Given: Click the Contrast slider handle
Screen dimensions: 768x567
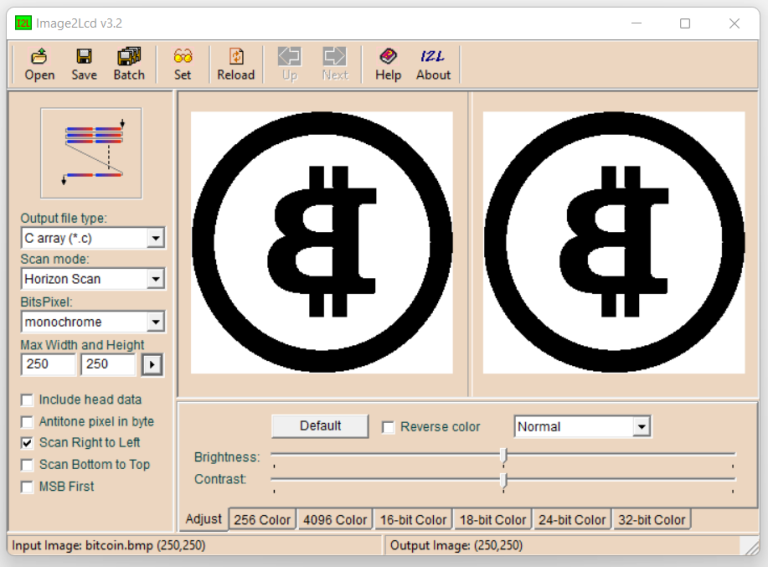Looking at the screenshot, I should pyautogui.click(x=503, y=480).
